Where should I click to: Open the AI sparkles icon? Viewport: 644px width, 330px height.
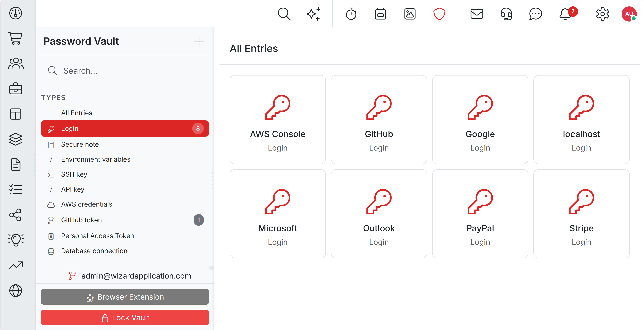(x=314, y=14)
